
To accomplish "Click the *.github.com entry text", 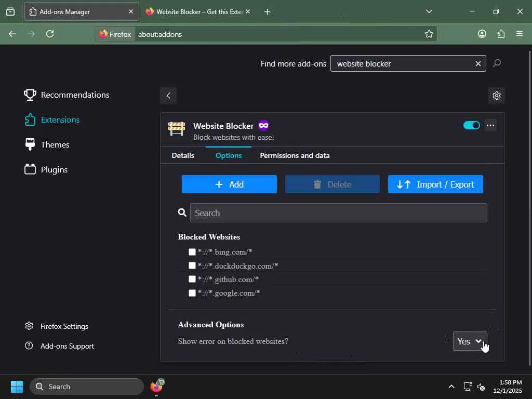I will pyautogui.click(x=229, y=279).
